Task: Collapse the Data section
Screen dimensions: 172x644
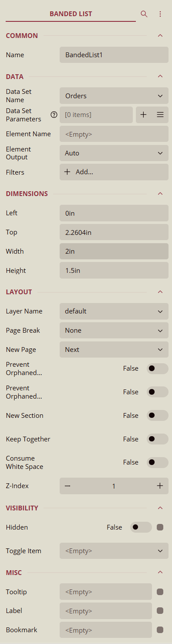Action: click(x=160, y=76)
